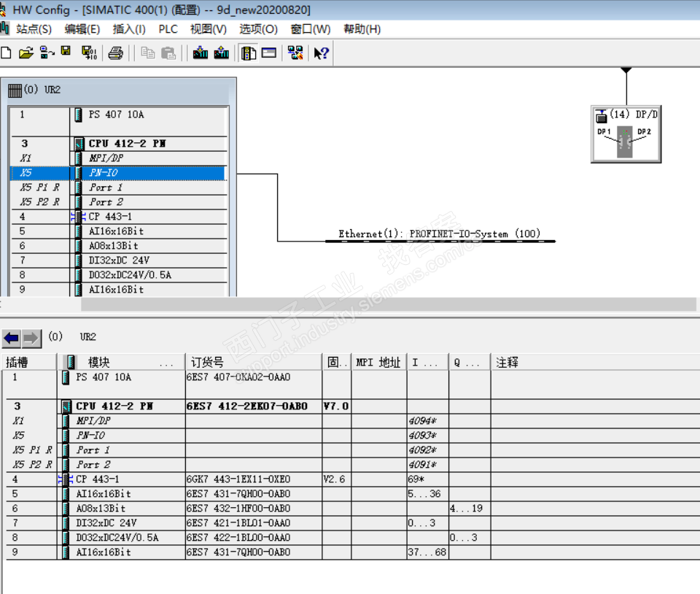The height and width of the screenshot is (594, 700).
Task: Click the back navigation arrow button
Action: [x=12, y=339]
